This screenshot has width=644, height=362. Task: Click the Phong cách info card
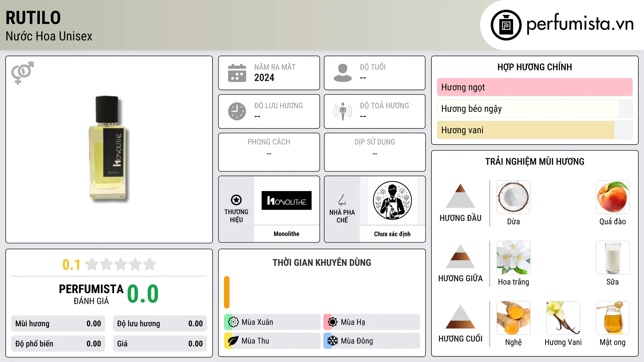click(269, 152)
